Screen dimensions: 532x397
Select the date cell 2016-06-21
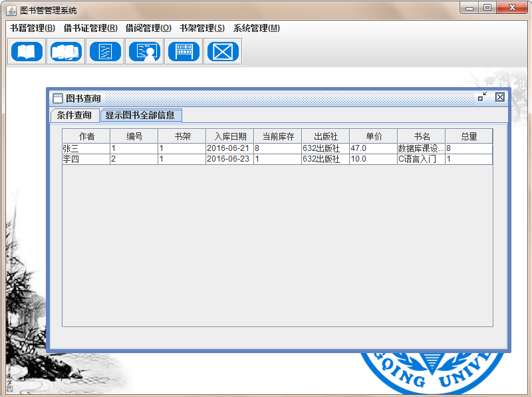(x=229, y=148)
